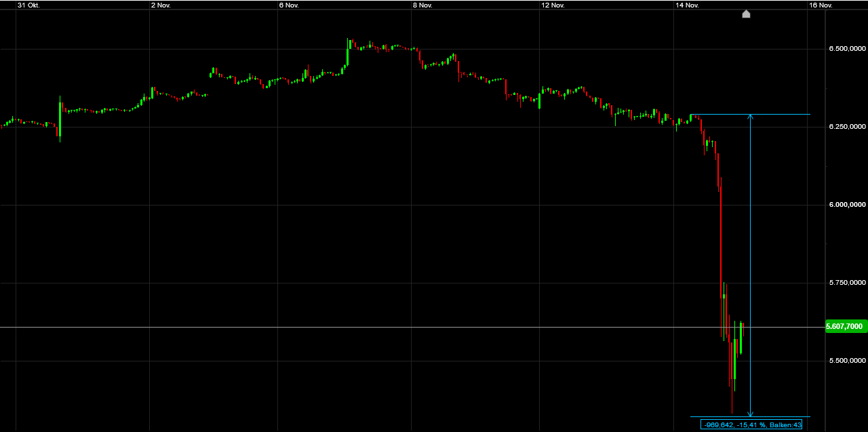This screenshot has width=868, height=432.
Task: Click the 8 Nov. date label
Action: click(422, 5)
